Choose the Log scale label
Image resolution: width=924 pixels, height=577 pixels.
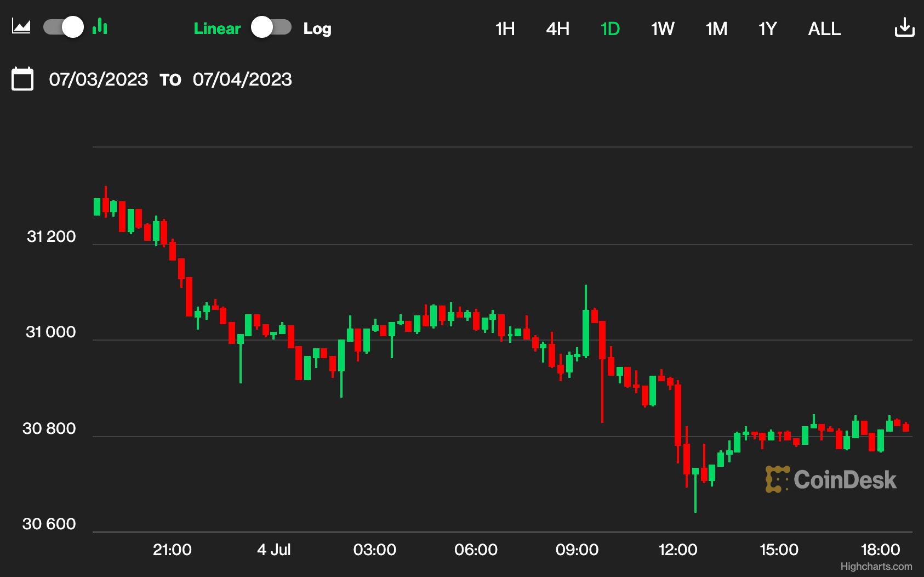(317, 29)
